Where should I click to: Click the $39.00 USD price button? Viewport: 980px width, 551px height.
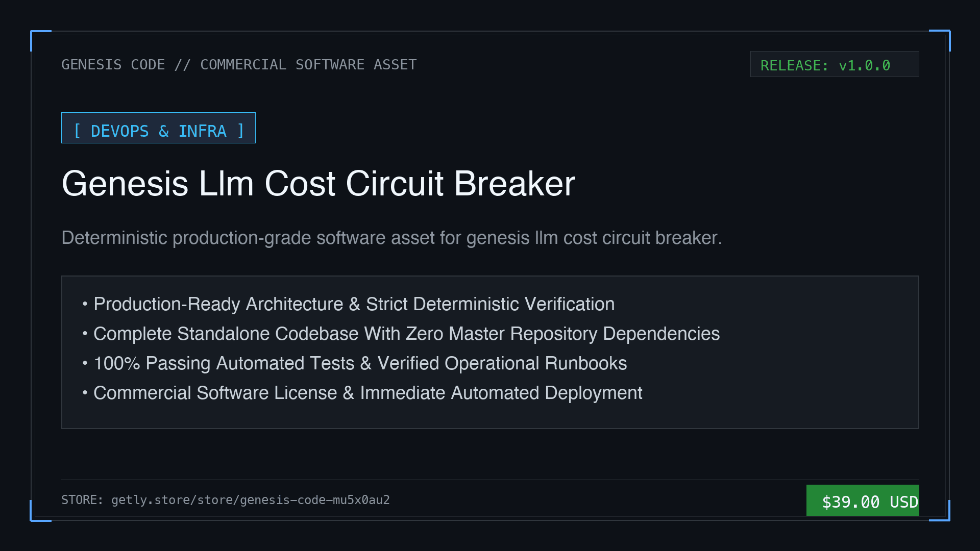pyautogui.click(x=863, y=500)
